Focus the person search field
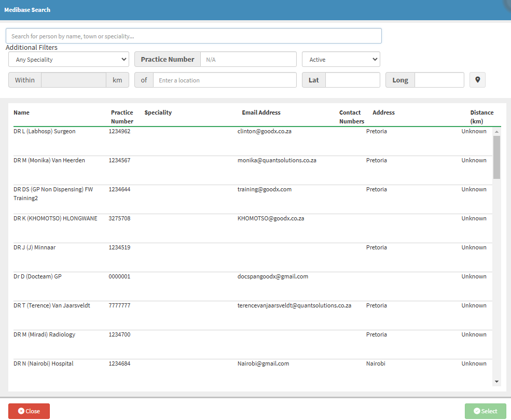Viewport: 511px width, 420px height. pyautogui.click(x=194, y=36)
